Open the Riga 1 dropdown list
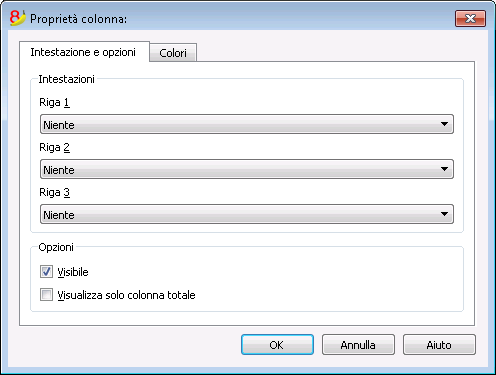Viewport: 496px width, 375px height. (247, 124)
